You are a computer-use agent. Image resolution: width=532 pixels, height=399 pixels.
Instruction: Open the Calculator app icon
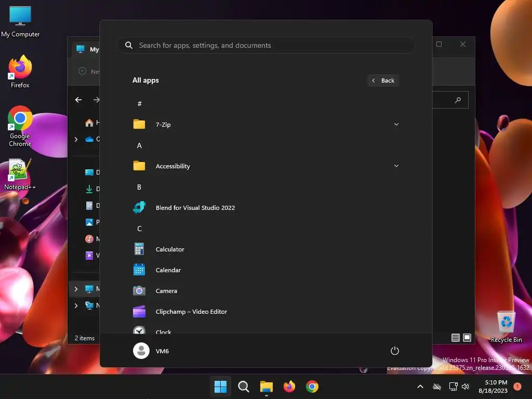pos(139,249)
